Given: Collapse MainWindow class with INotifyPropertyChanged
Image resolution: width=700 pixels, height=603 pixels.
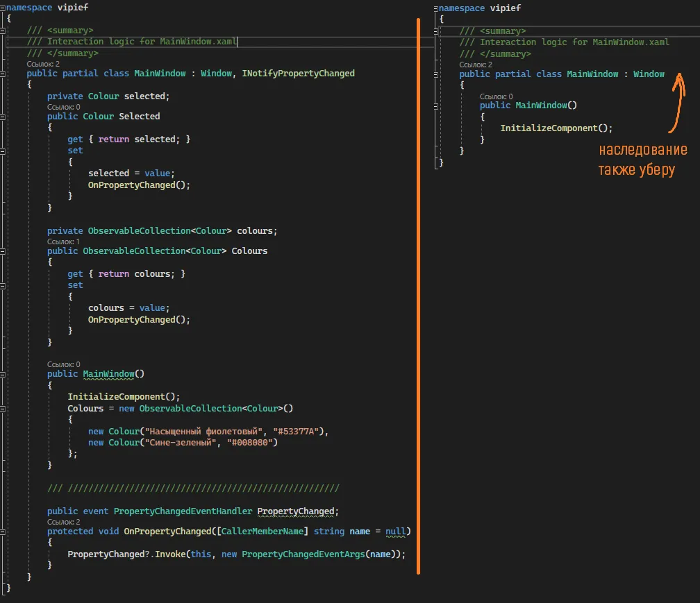Looking at the screenshot, I should pos(3,74).
